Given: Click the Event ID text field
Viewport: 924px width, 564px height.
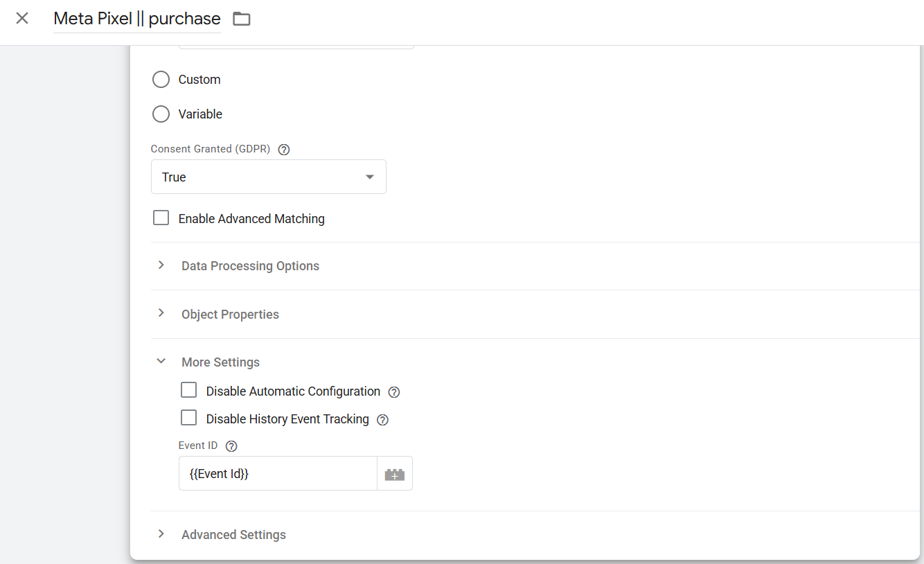Looking at the screenshot, I should tap(278, 474).
